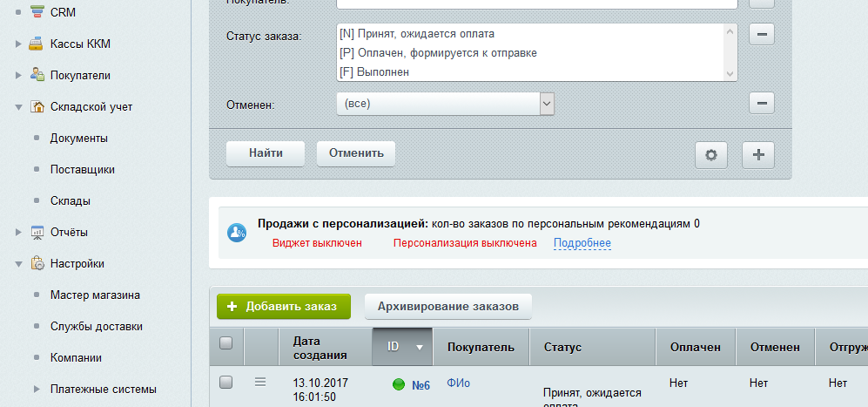Viewport: 868px width, 407px height.
Task: Add a filter field with plus button
Action: (757, 154)
